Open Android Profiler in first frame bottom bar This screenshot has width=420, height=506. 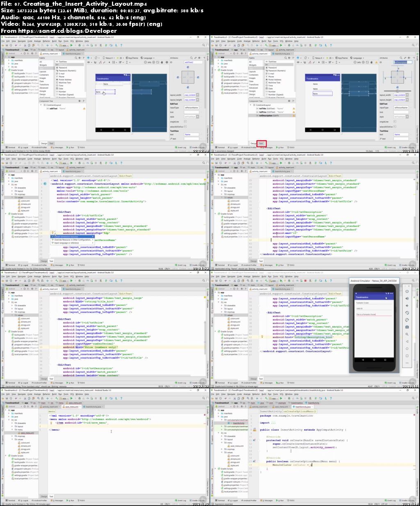39,147
